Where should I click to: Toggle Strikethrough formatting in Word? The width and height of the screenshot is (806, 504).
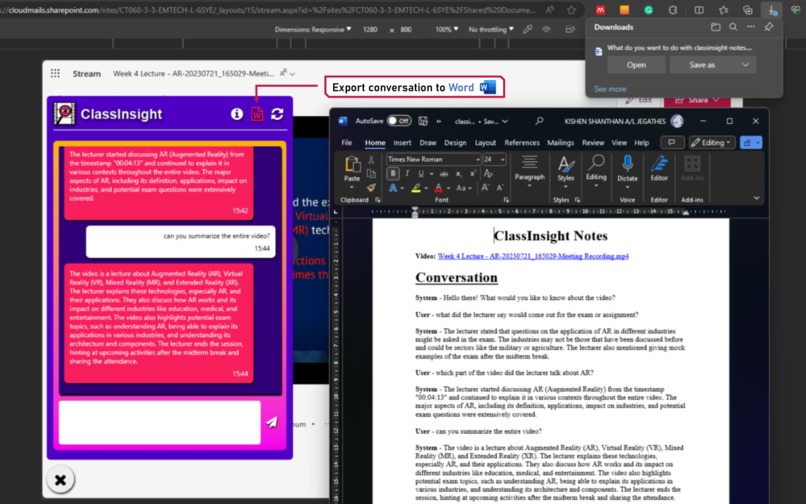[444, 174]
